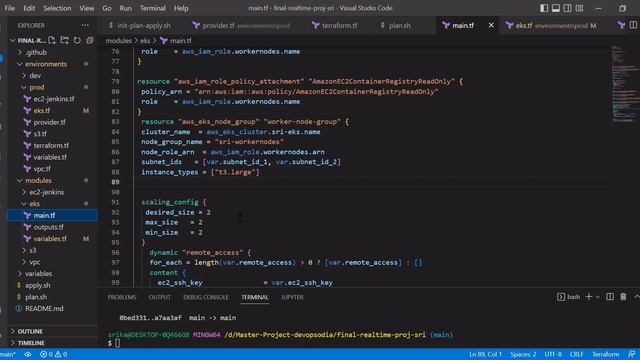Switch to OUTPUT panel tab

tap(160, 297)
